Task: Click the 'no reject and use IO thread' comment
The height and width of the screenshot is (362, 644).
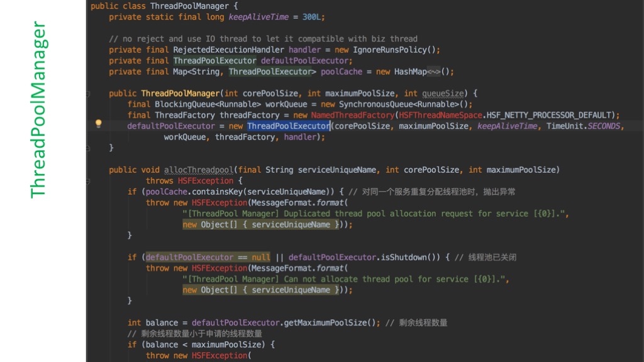Action: point(264,39)
